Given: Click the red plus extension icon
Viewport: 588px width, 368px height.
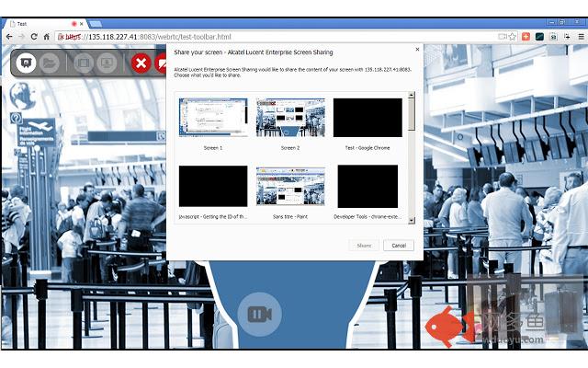Looking at the screenshot, I should 526,36.
